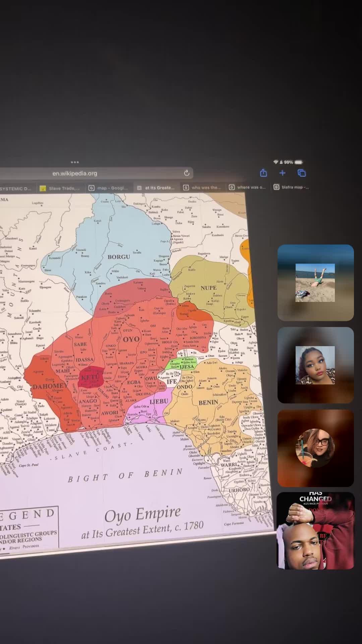This screenshot has width=362, height=644.
Task: Click the BORGU label on map
Action: click(119, 257)
